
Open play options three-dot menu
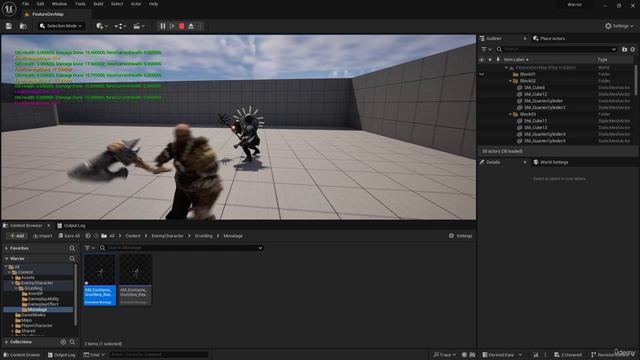click(200, 26)
